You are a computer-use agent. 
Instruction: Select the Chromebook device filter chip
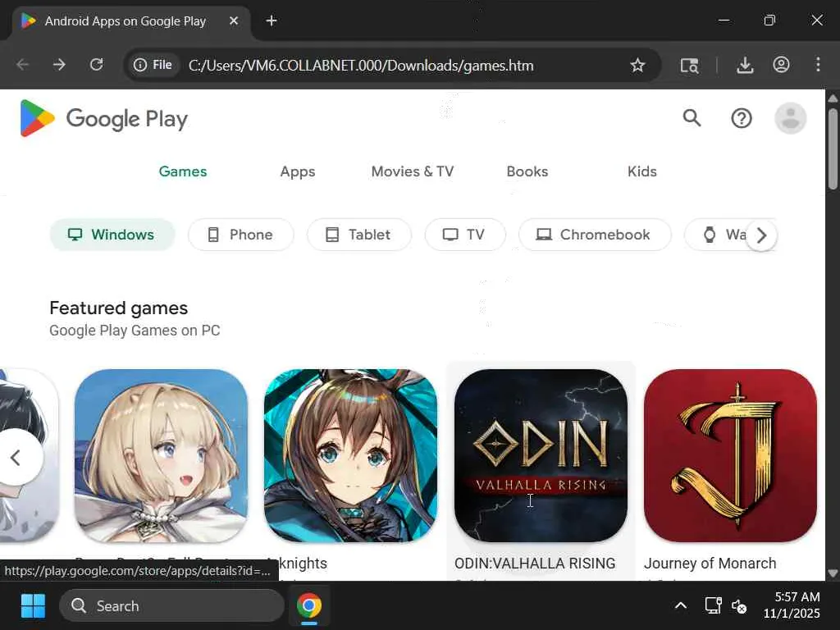tap(595, 235)
